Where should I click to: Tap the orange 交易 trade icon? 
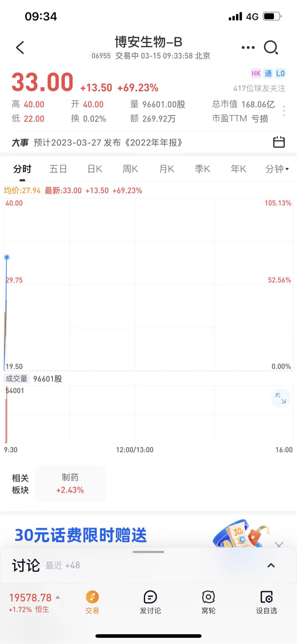tap(92, 597)
